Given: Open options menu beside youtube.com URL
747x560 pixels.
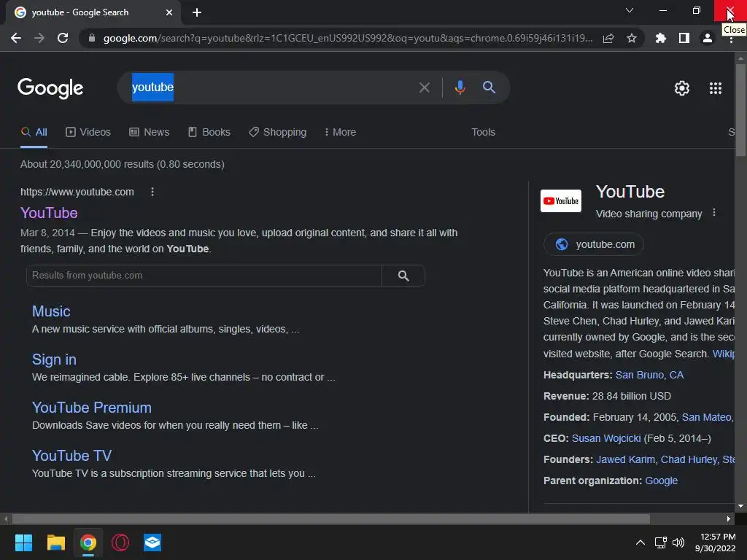Looking at the screenshot, I should pos(152,192).
